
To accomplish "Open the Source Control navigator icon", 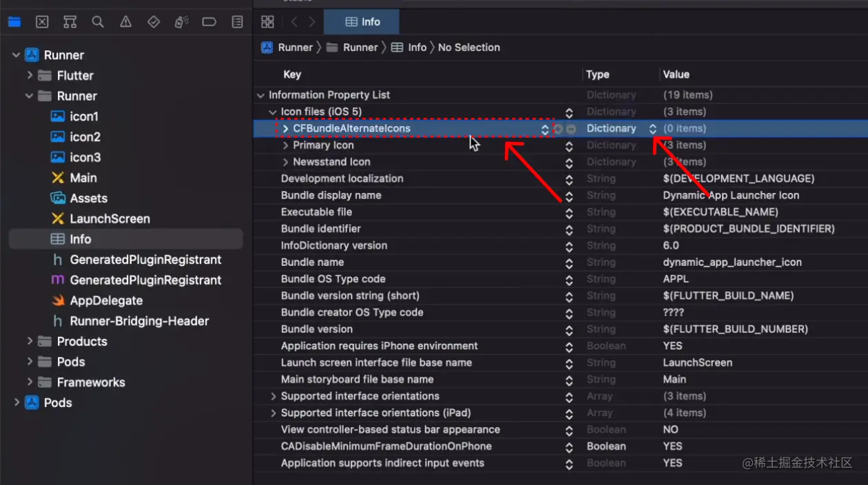I will (42, 22).
